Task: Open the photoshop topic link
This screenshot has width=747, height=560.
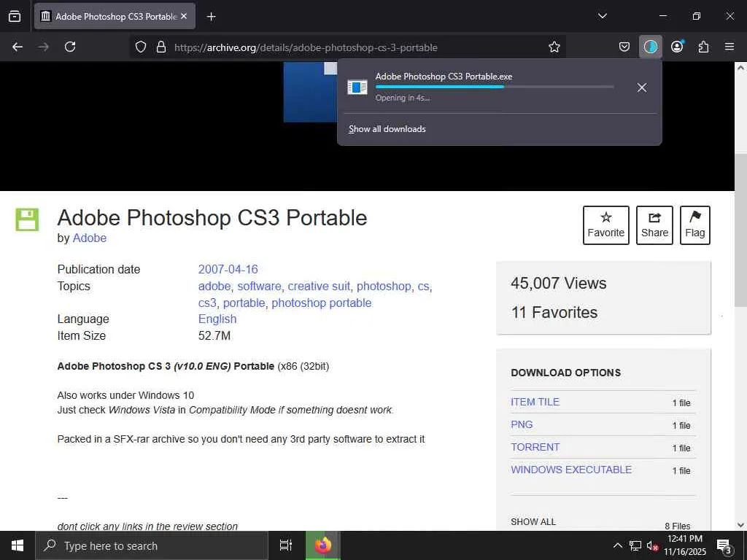Action: [x=384, y=286]
